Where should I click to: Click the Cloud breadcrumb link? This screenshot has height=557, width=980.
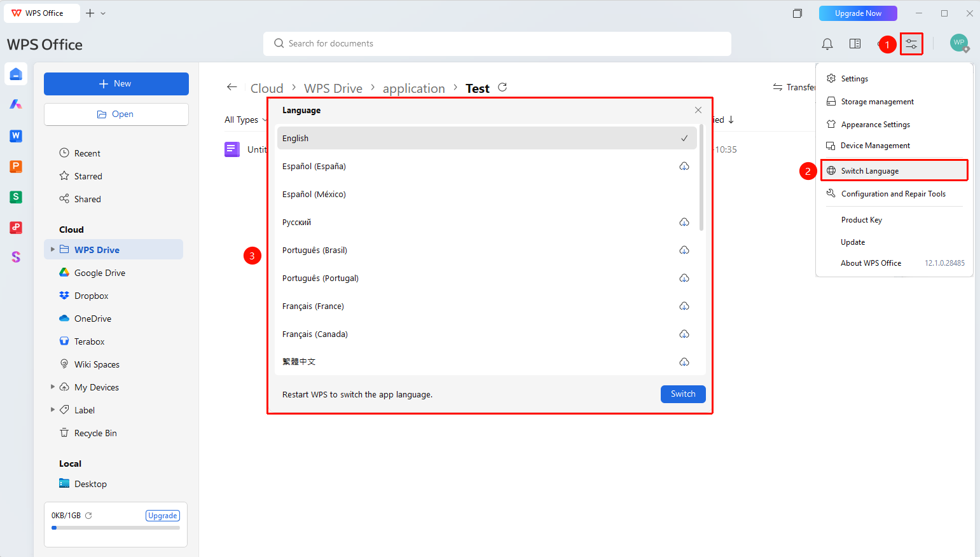tap(267, 88)
